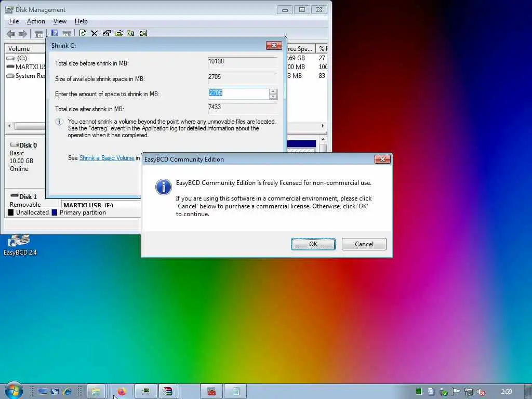
Task: Click the amount of space to shrink field
Action: point(238,94)
